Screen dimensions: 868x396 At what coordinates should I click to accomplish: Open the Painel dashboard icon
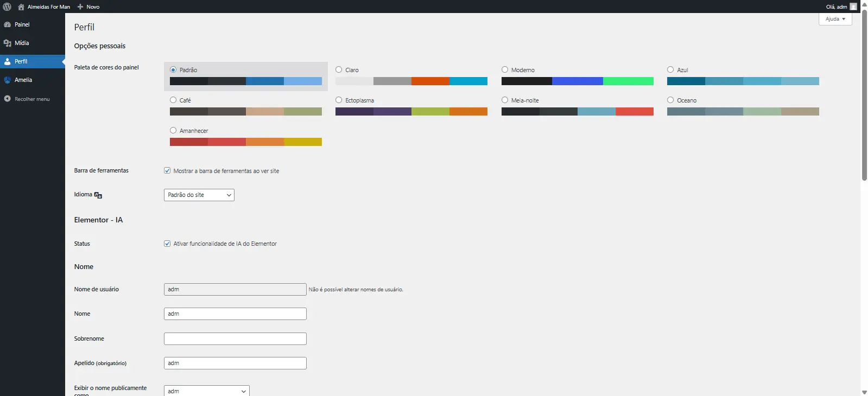point(8,25)
